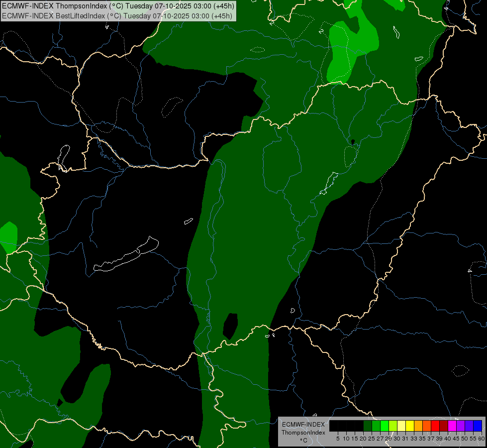Click the purple 45–50 legend swatch
The height and width of the screenshot is (448, 487).
coord(461,426)
